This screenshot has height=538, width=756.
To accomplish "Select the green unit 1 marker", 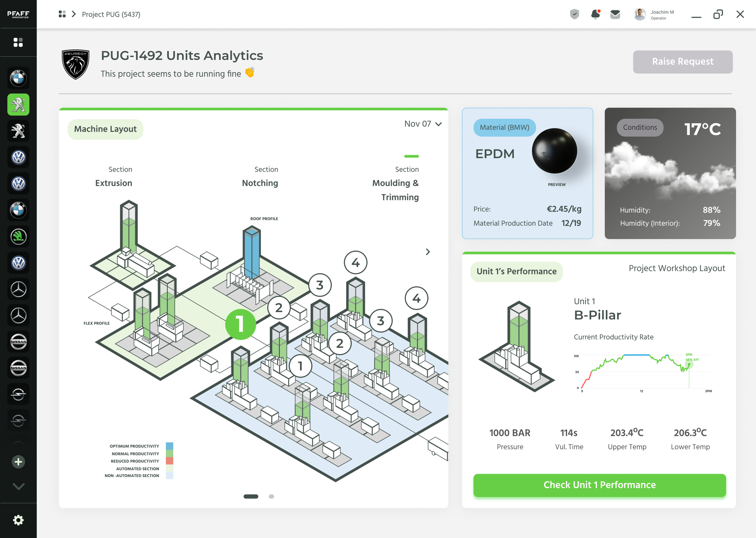I will (x=240, y=324).
